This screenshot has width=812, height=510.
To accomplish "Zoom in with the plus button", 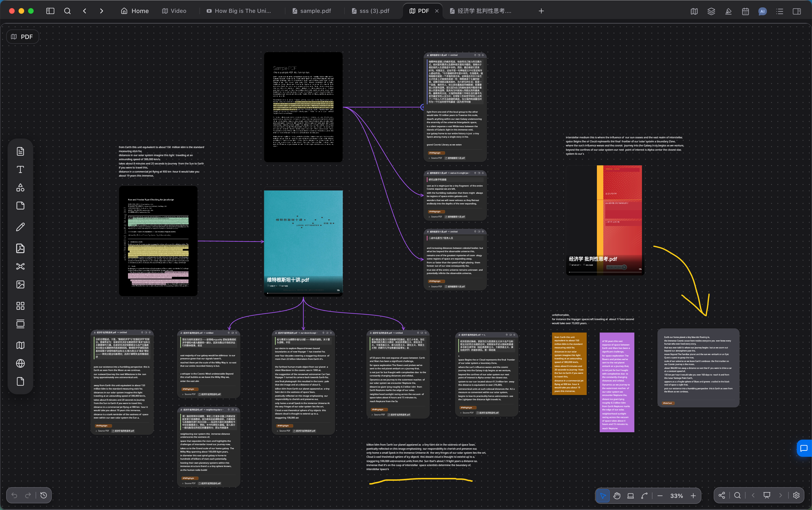I will tap(693, 496).
